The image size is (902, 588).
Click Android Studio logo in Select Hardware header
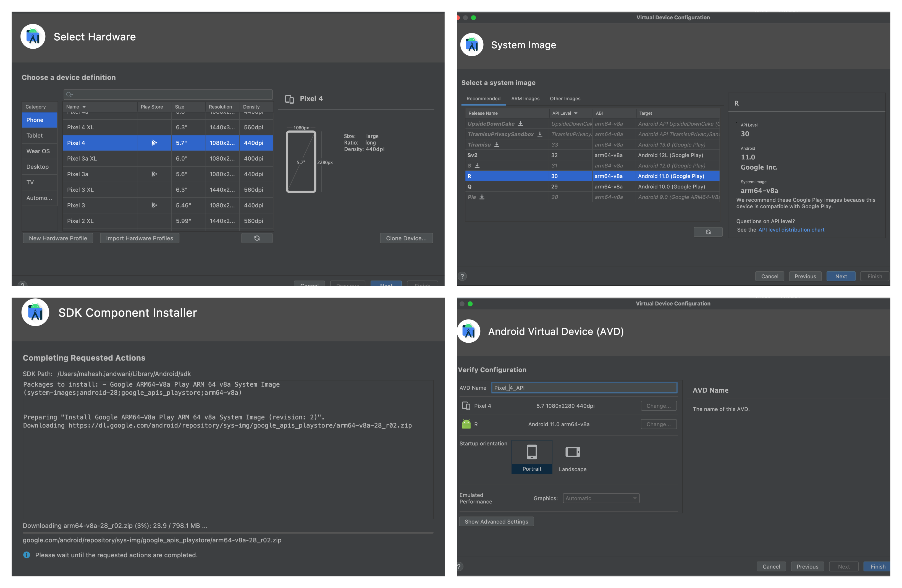pos(33,37)
